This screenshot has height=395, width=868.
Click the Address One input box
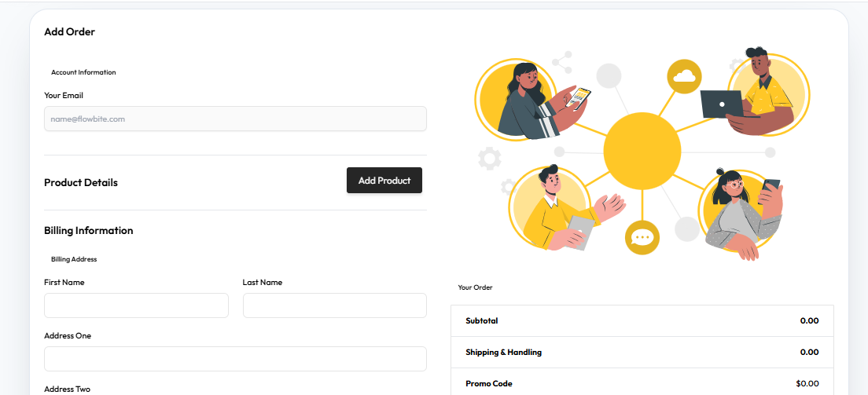(x=235, y=359)
